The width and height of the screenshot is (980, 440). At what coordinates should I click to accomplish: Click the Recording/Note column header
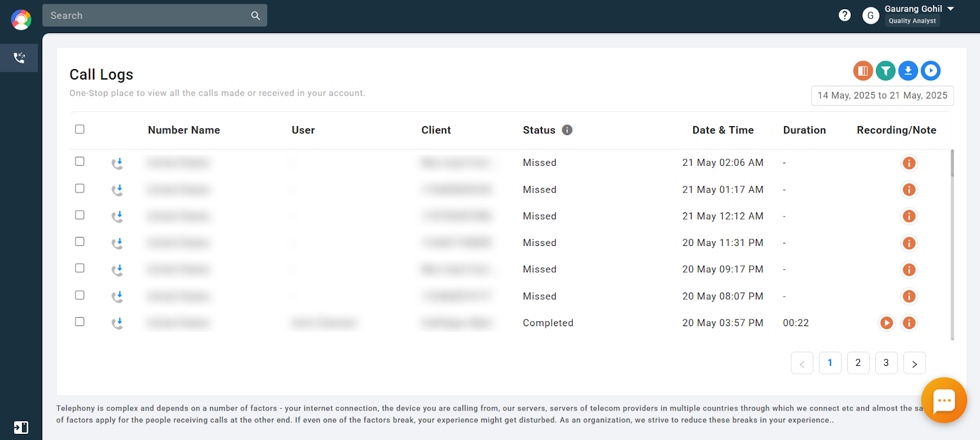pyautogui.click(x=897, y=130)
